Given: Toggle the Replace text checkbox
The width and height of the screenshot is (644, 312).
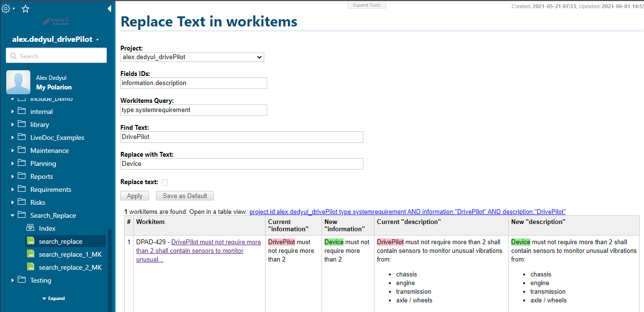Looking at the screenshot, I should pyautogui.click(x=165, y=182).
